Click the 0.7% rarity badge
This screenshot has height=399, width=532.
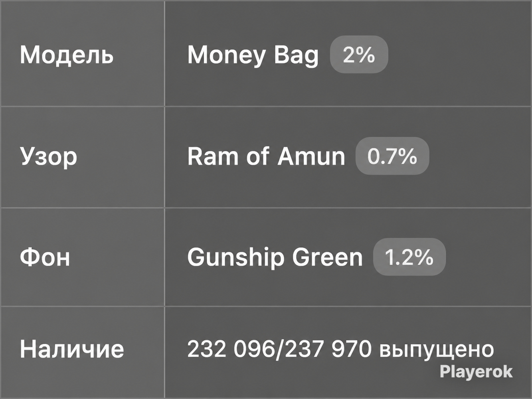pyautogui.click(x=392, y=156)
